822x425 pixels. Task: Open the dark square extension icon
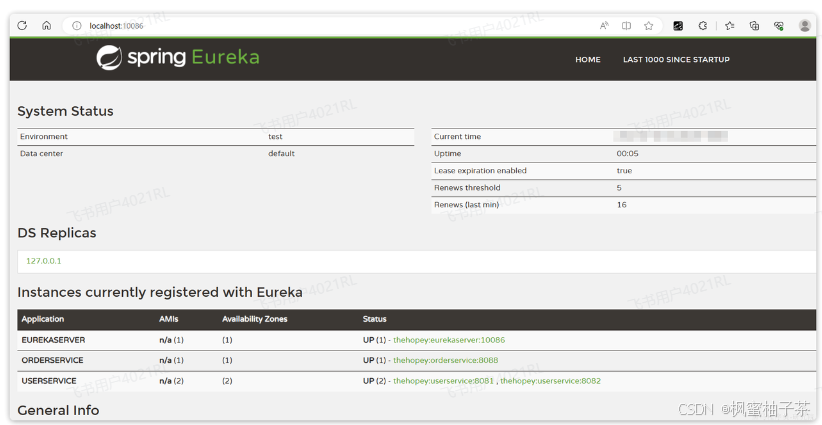coord(678,26)
